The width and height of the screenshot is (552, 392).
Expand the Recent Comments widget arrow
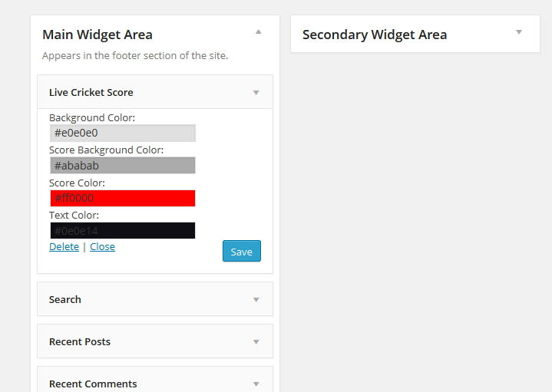pos(256,384)
